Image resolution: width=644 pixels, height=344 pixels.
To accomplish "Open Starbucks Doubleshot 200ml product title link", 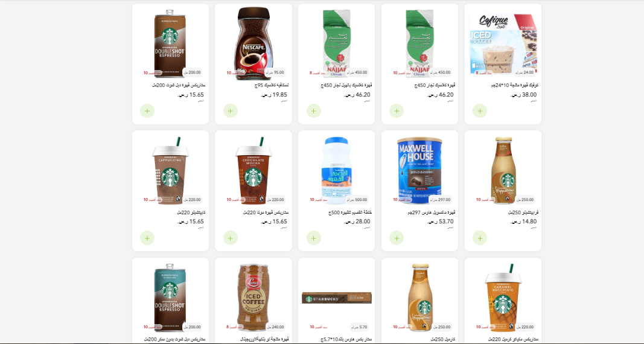I will [x=179, y=85].
